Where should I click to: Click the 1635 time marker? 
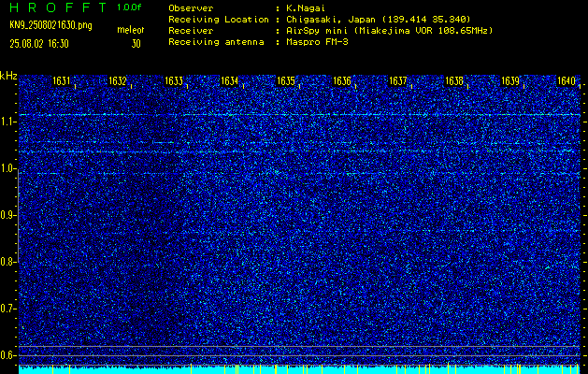tap(286, 81)
